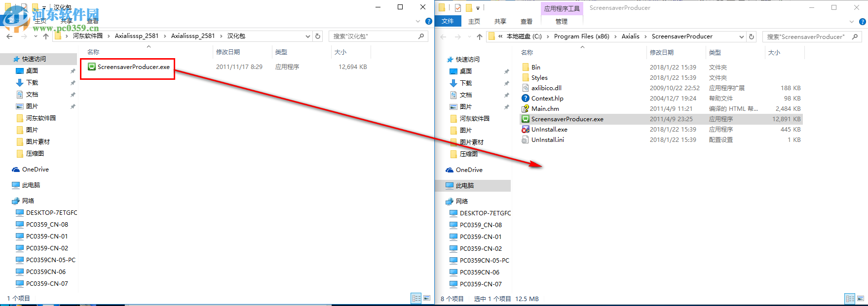Open PC0359_CN-08 in right navigation pane
The image size is (868, 306).
coord(480,225)
